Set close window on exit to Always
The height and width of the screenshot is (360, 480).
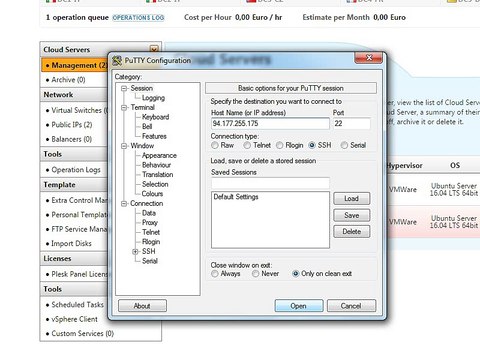(x=215, y=274)
